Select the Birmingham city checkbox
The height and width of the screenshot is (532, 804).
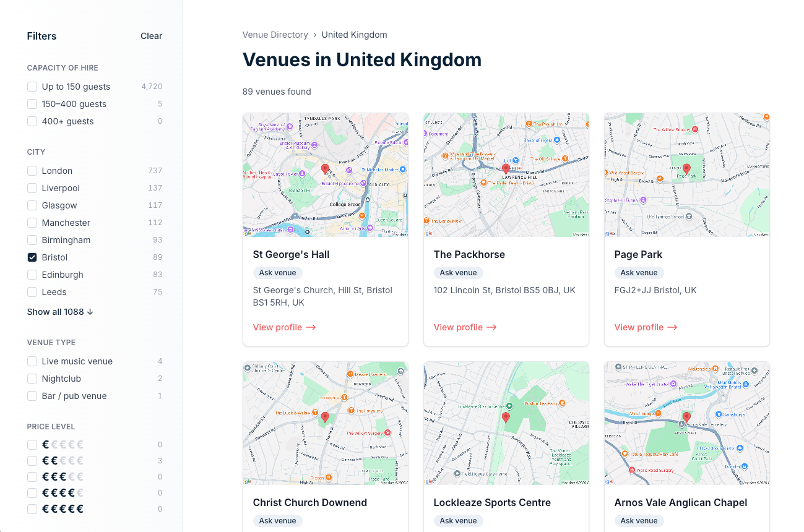click(32, 240)
